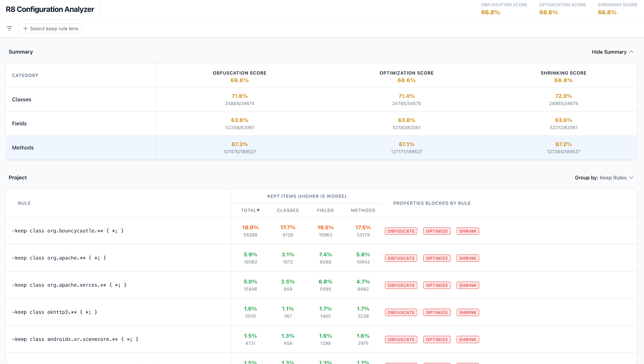Click xerces methods count 8992
Screen dimensions: 644x364
click(x=363, y=289)
